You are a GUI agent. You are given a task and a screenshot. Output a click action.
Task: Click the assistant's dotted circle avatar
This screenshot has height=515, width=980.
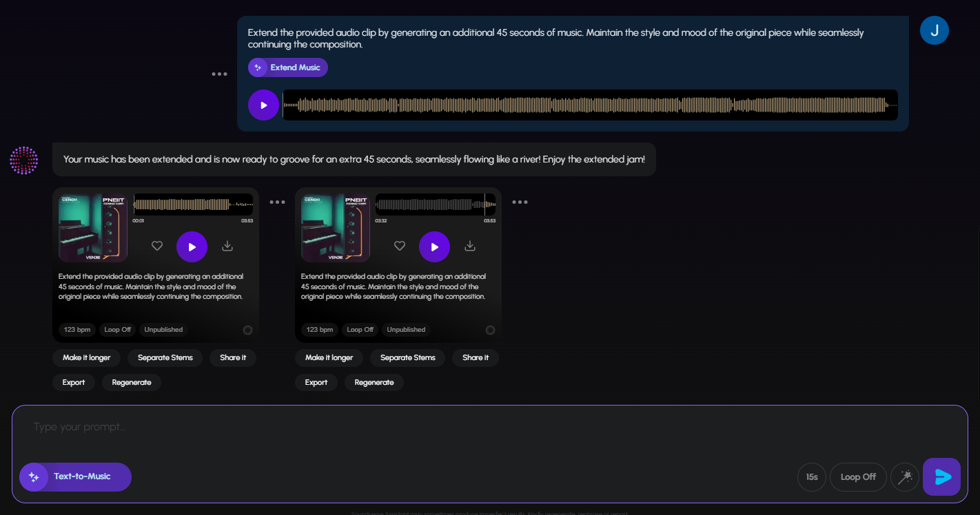click(x=23, y=160)
